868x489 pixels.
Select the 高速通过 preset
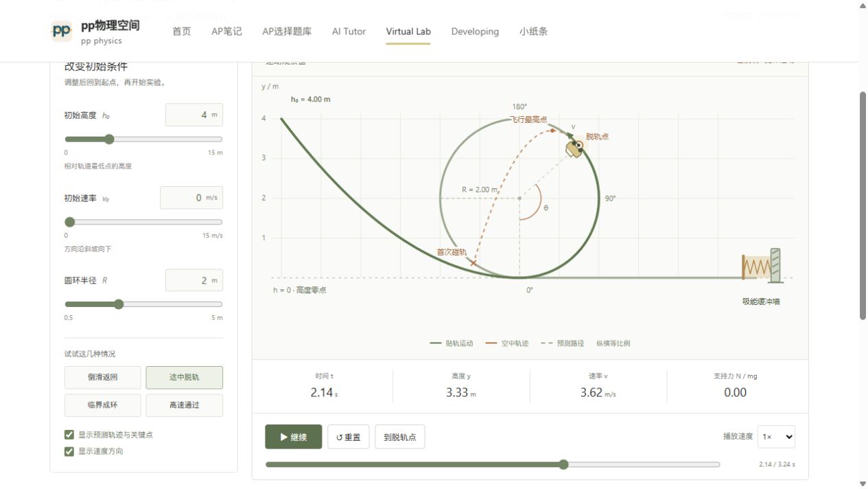(184, 405)
